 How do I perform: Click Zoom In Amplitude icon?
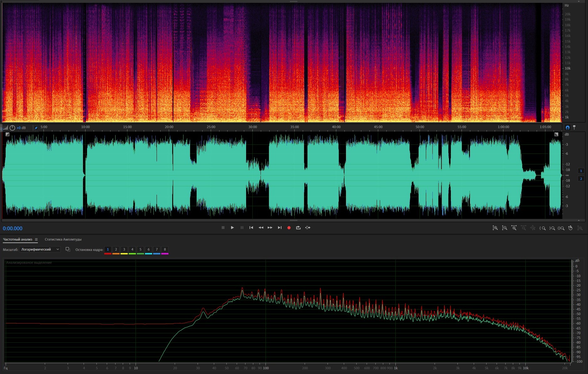[495, 228]
